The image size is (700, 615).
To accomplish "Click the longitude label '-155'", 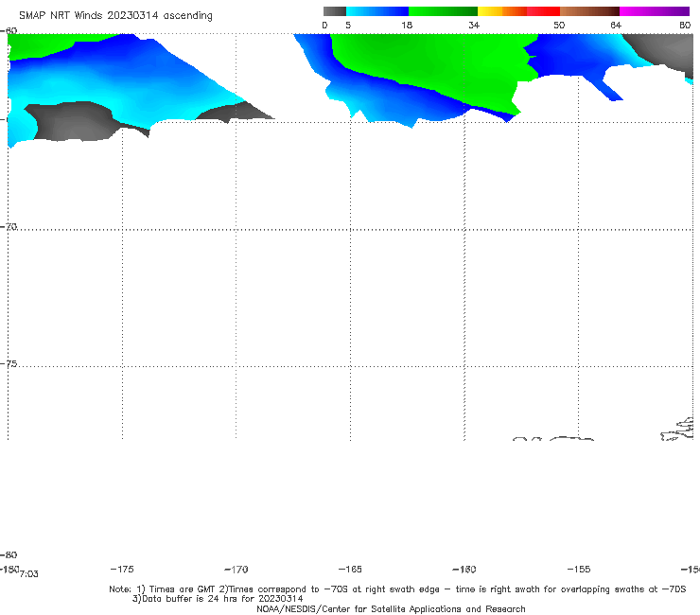I will (579, 570).
